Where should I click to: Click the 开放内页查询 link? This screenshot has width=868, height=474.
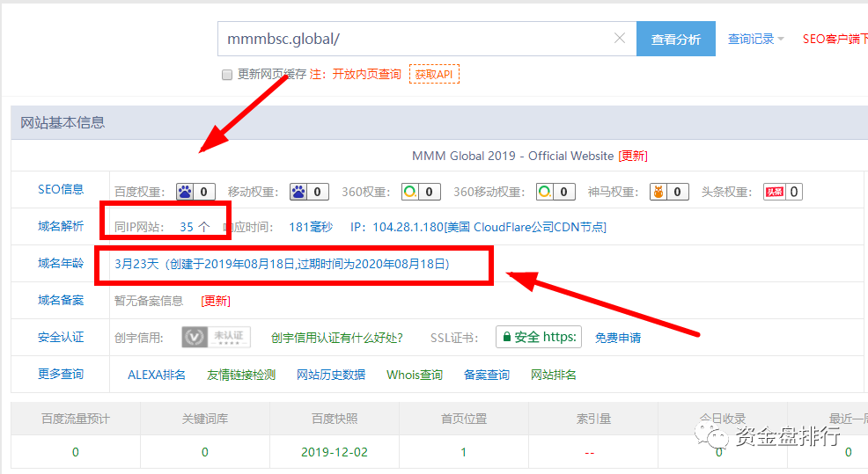(x=366, y=74)
